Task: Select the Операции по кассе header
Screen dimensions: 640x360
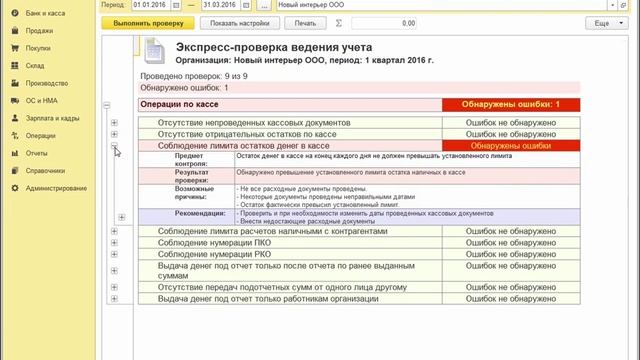Action: click(290, 104)
